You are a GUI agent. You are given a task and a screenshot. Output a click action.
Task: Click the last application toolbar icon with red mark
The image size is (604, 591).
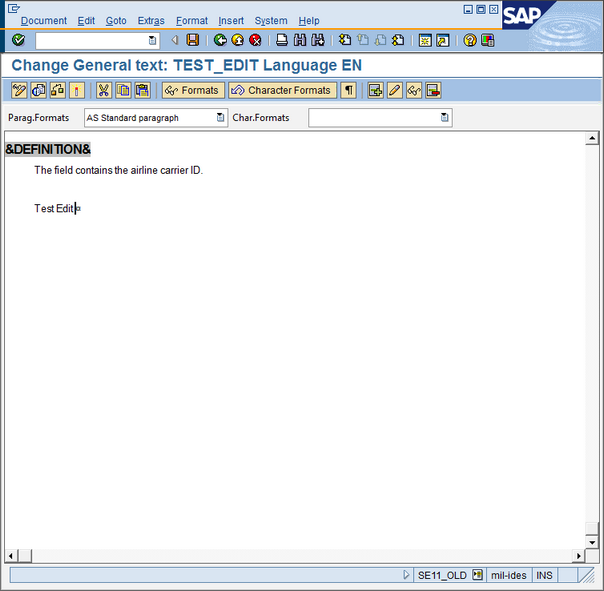click(x=433, y=91)
